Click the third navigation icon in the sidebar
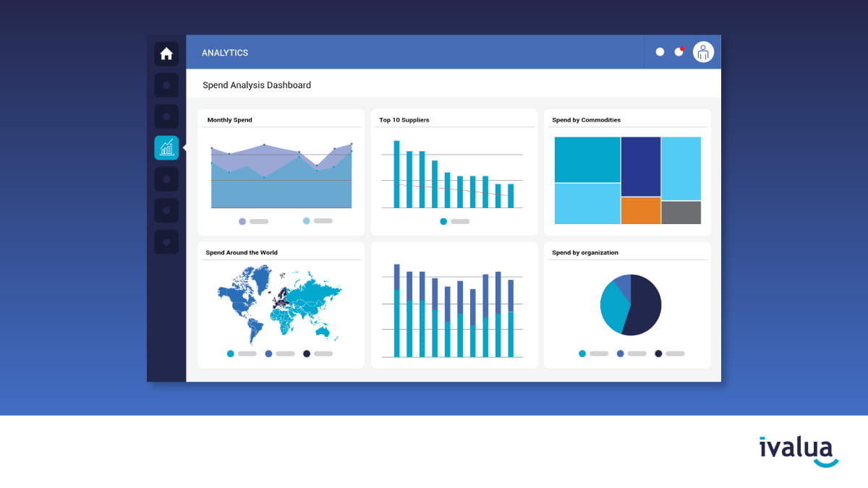868x488 pixels. (x=166, y=116)
